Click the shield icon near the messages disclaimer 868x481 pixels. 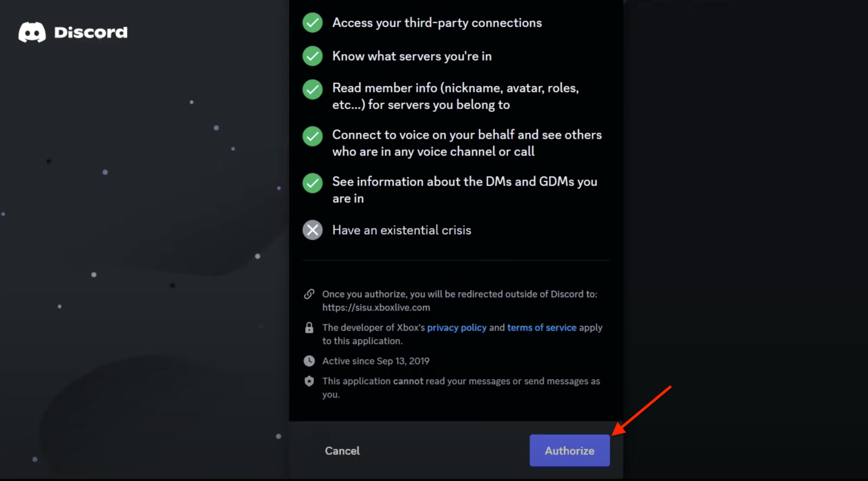coord(309,381)
